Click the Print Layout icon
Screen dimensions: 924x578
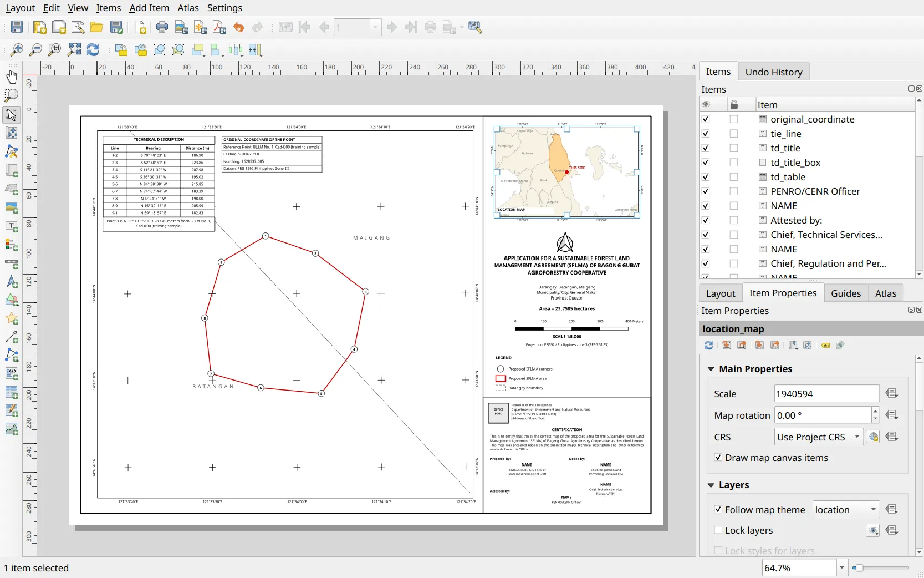[x=162, y=27]
